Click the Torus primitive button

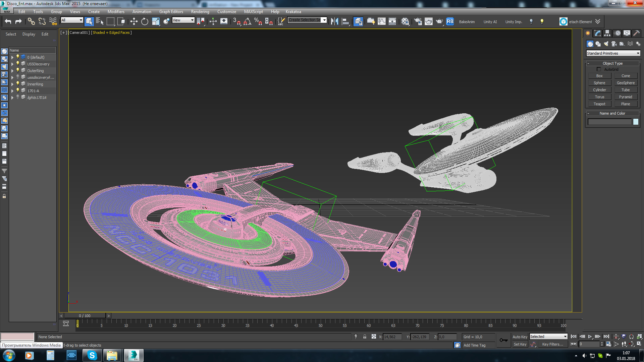[x=599, y=97]
